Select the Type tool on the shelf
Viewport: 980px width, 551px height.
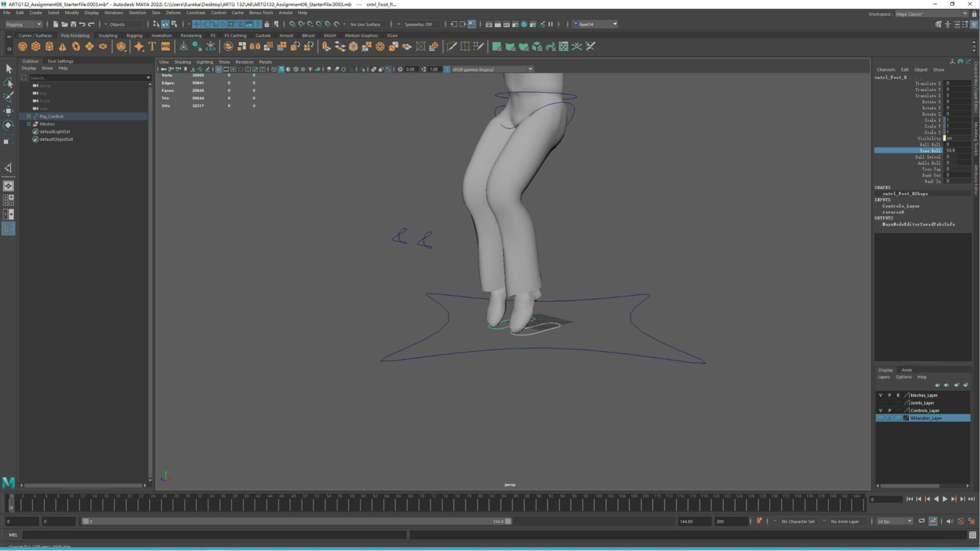(x=152, y=46)
